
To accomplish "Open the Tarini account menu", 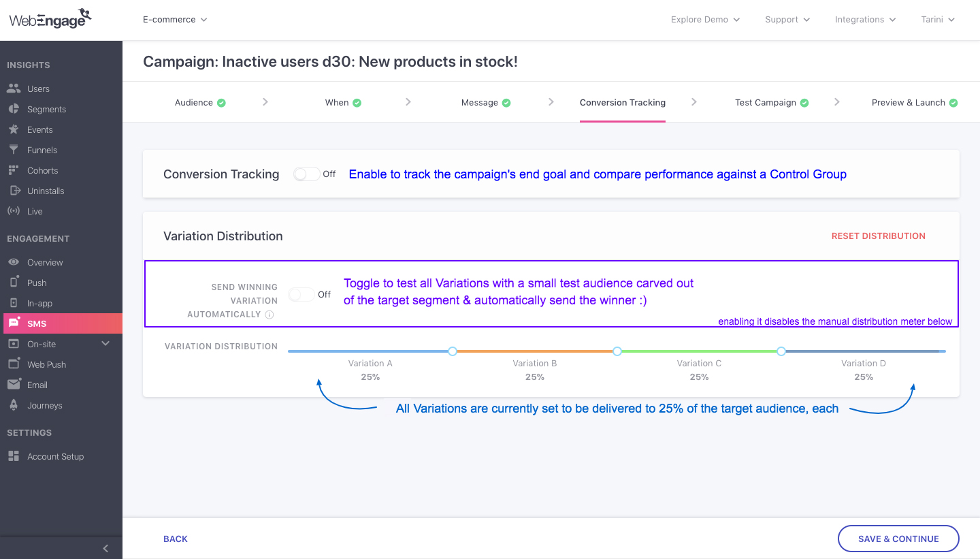I will click(938, 20).
